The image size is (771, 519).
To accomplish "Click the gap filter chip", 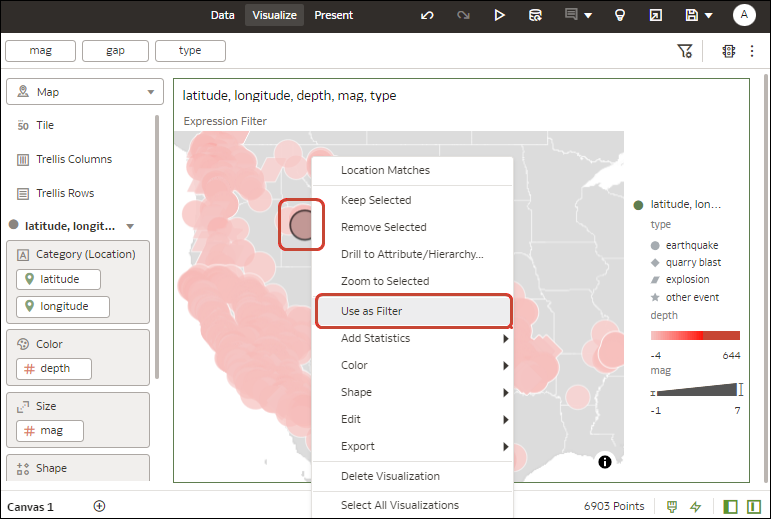I will tap(115, 51).
